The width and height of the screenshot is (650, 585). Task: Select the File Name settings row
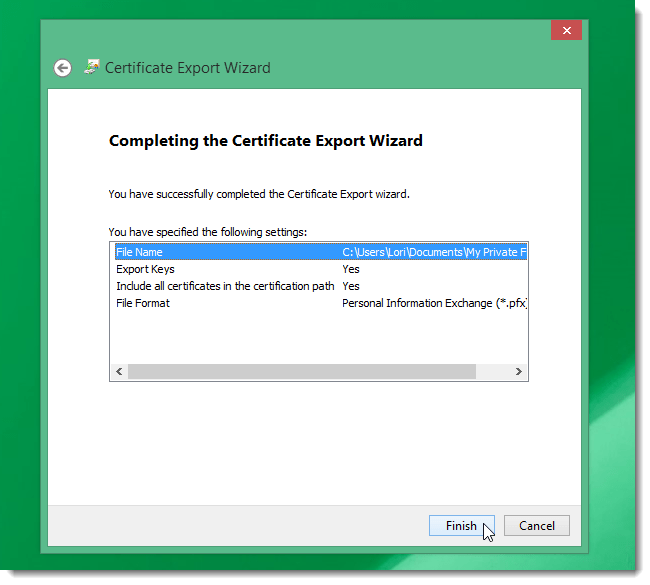(x=321, y=252)
